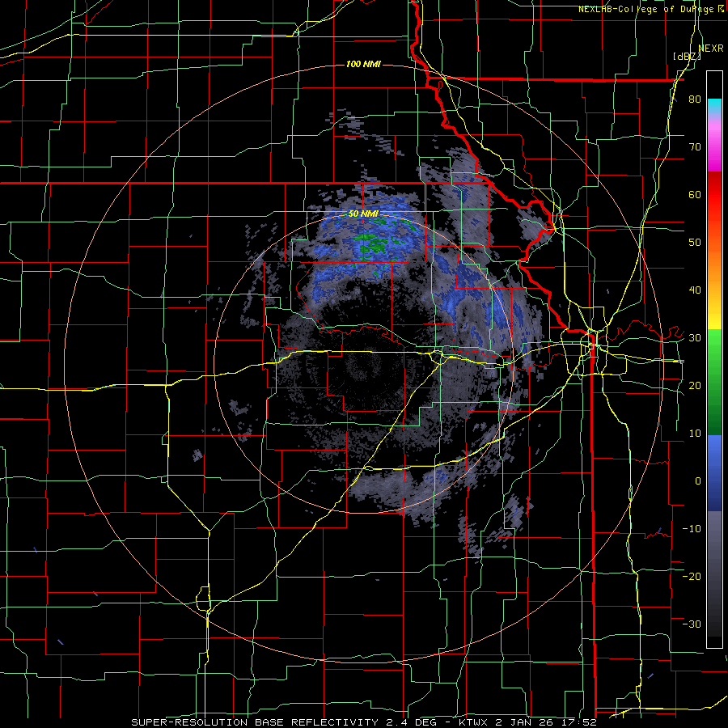Image resolution: width=728 pixels, height=728 pixels.
Task: Click the 10 dBZ value on the color scale
Action: 695,434
